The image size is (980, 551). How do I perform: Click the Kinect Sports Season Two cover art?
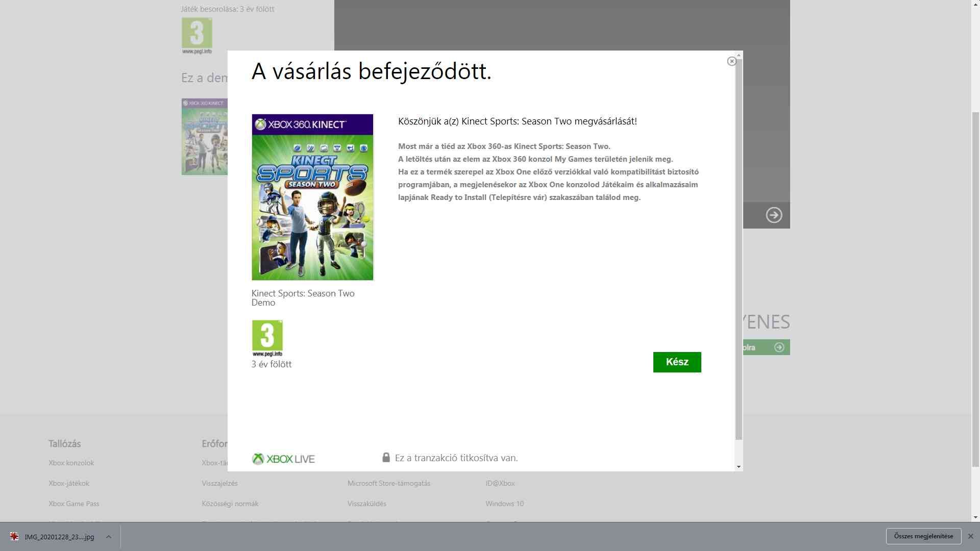coord(312,197)
